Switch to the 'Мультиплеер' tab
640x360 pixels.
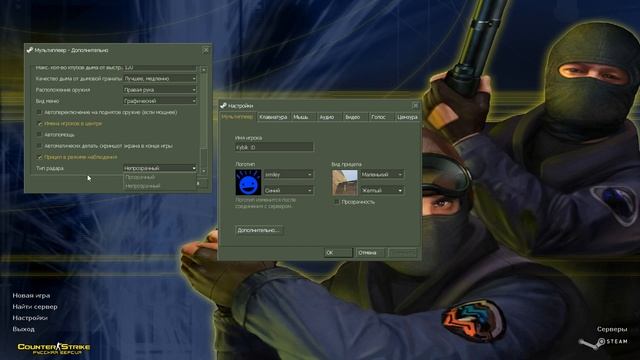[x=237, y=117]
